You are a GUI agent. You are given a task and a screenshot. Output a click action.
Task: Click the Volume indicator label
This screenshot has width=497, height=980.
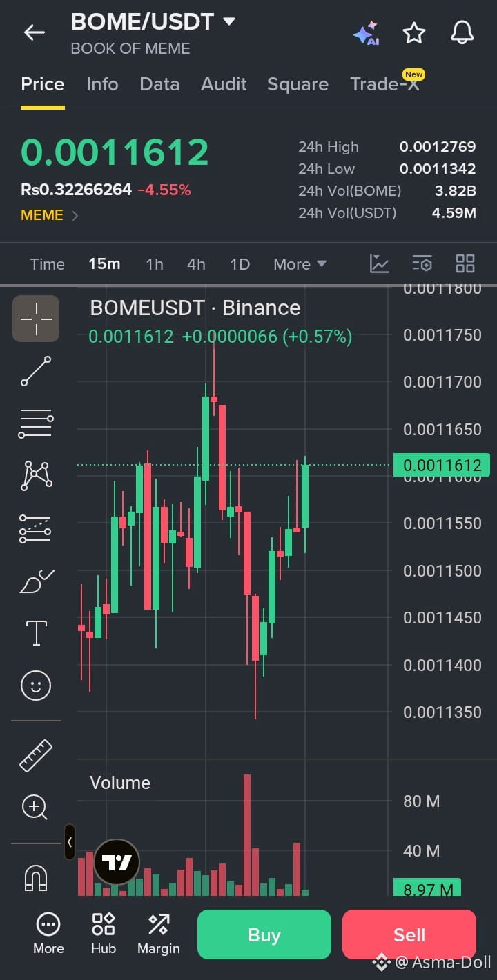(x=120, y=783)
